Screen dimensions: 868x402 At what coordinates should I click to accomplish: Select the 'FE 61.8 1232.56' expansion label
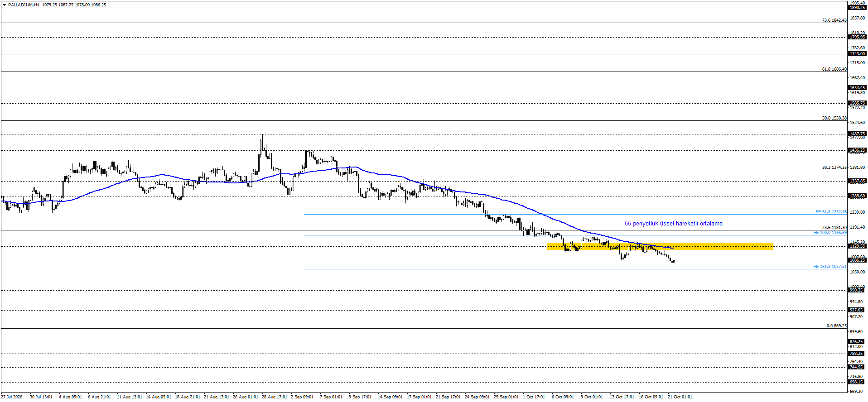831,212
